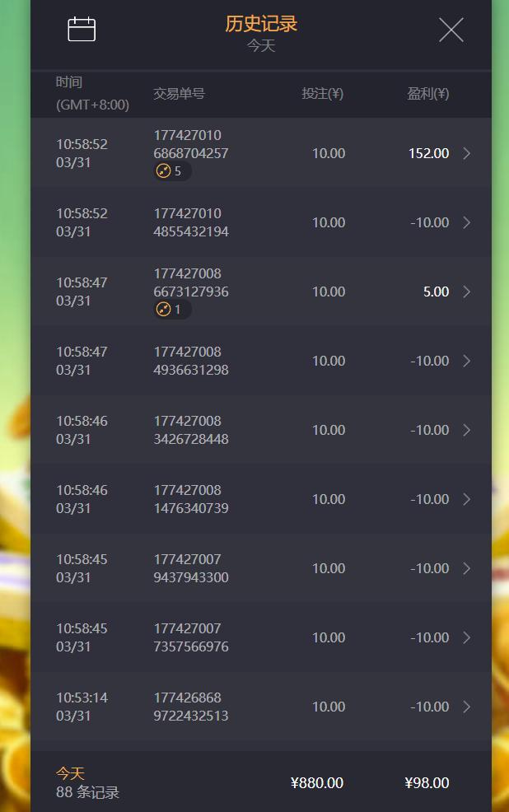This screenshot has height=812, width=509.
Task: Click the 今天 subtitle under the title
Action: [261, 45]
